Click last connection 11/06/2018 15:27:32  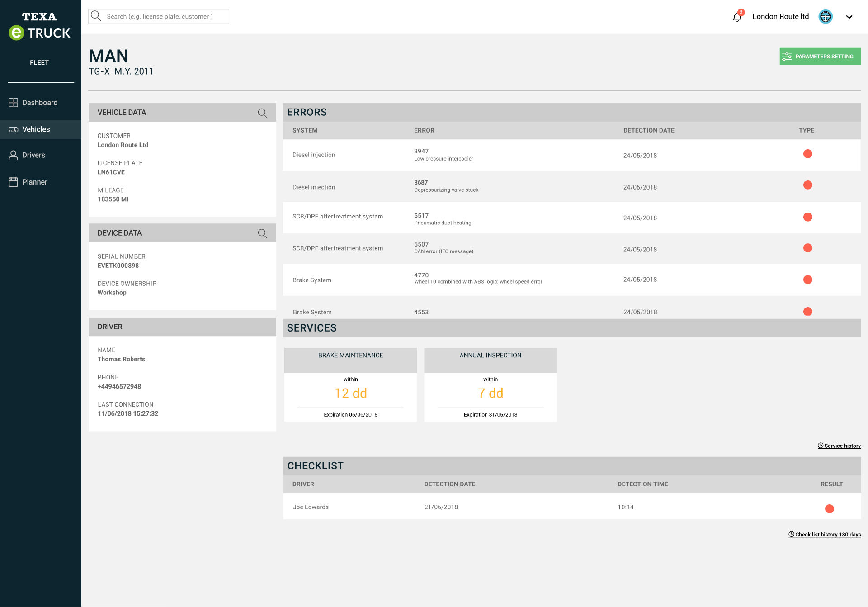pos(128,413)
